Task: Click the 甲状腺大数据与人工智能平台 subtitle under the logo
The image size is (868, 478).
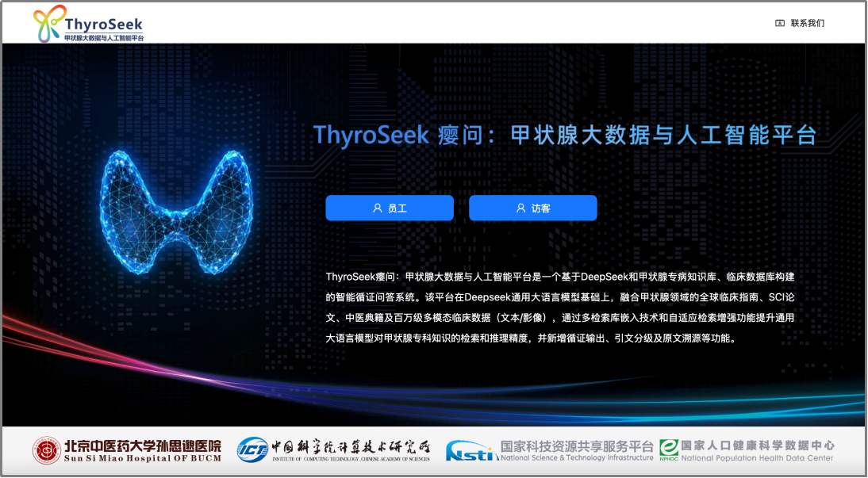Action: pos(103,37)
